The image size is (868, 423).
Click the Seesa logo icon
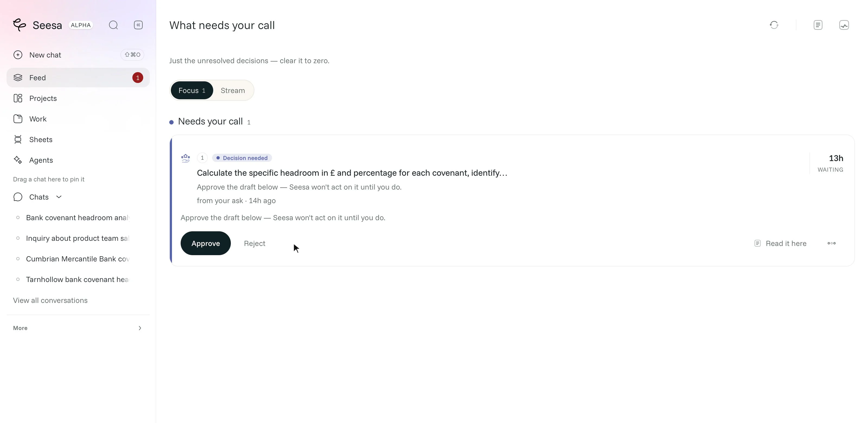[x=20, y=25]
